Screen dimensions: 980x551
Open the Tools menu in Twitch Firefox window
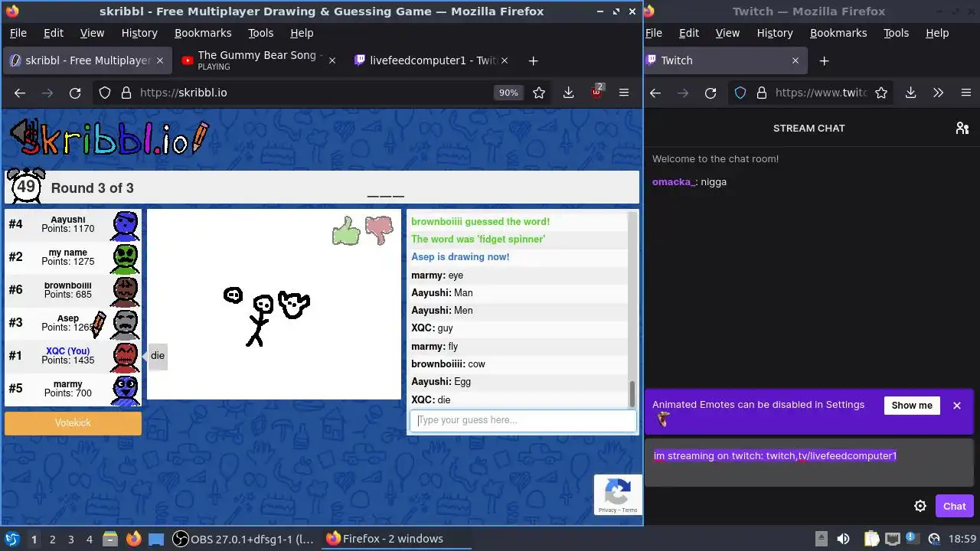pos(896,33)
